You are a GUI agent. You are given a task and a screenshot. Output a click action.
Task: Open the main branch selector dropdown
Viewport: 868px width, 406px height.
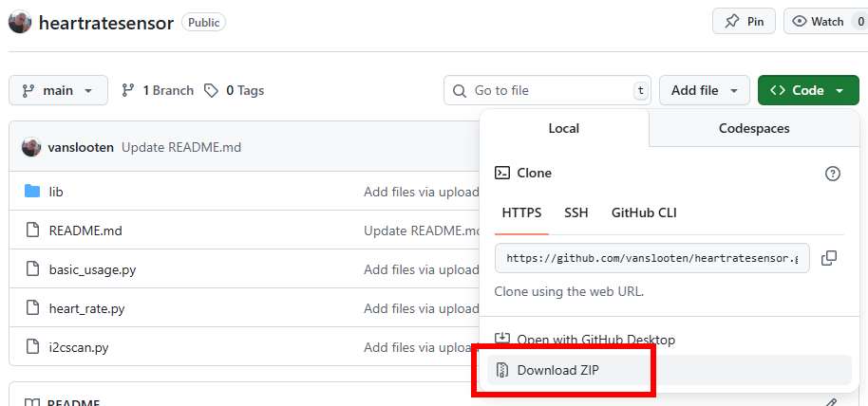coord(58,90)
